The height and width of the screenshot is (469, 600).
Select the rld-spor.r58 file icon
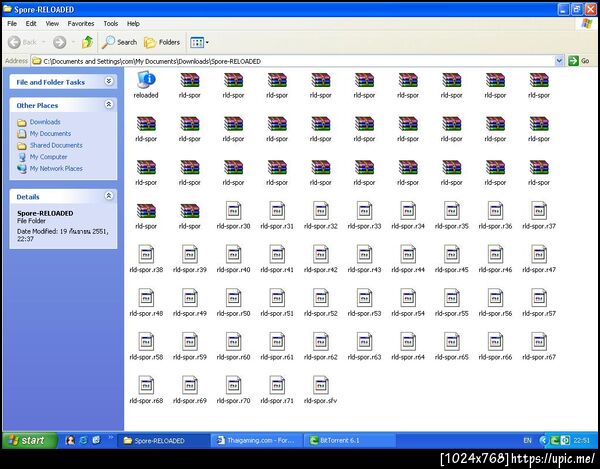(146, 342)
